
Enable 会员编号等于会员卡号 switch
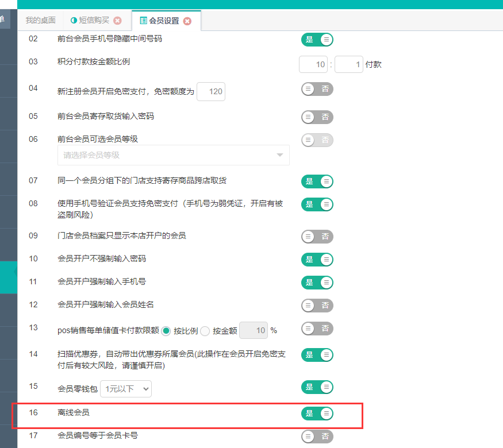click(317, 437)
